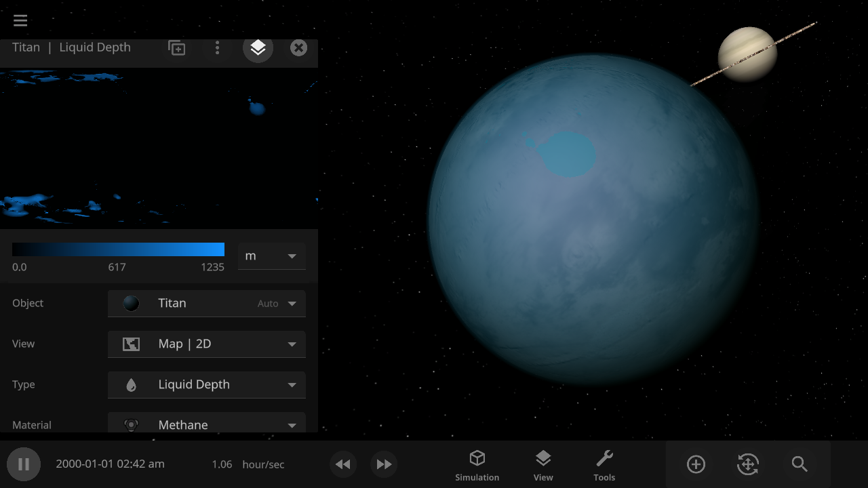Click the map icon in View field
The image size is (868, 488).
(131, 344)
